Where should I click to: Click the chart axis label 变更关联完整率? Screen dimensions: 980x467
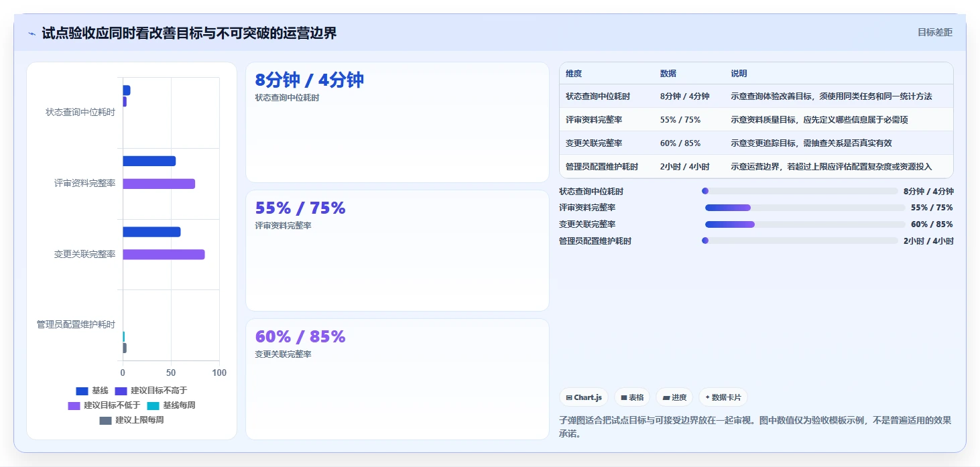pos(84,254)
